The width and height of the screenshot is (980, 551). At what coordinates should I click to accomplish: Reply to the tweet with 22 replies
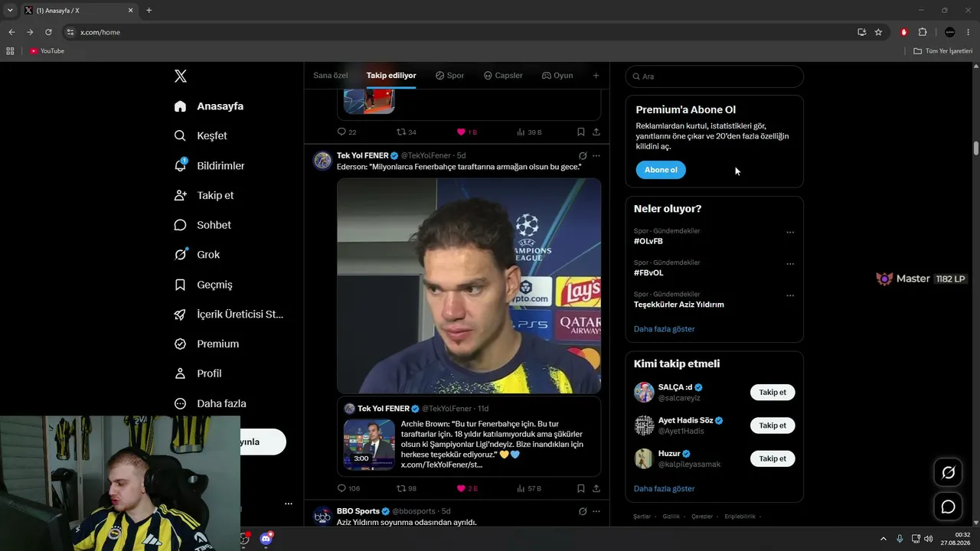coord(347,132)
